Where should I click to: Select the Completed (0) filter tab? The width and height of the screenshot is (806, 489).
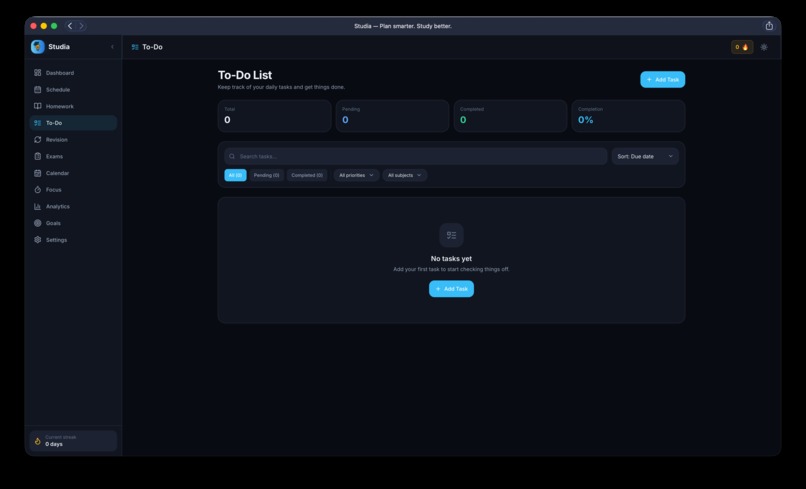307,175
